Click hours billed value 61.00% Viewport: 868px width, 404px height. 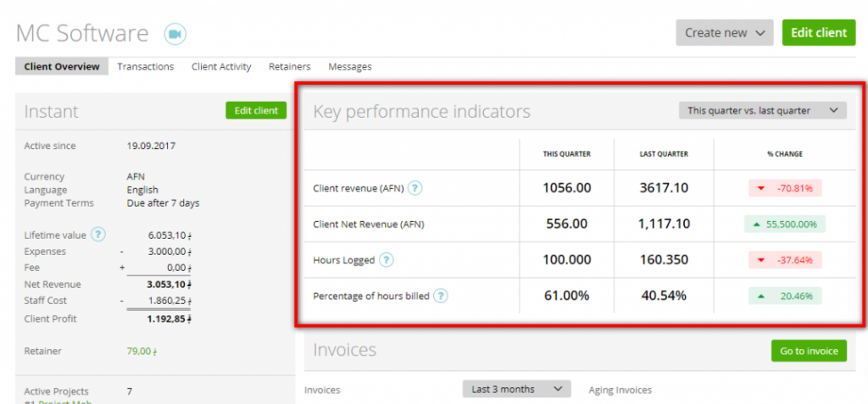tap(567, 296)
